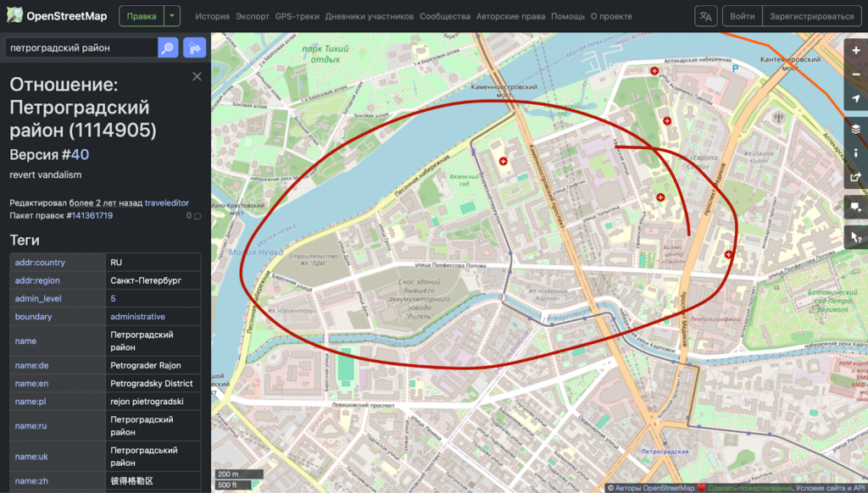
Task: Click the Войти button
Action: (742, 16)
